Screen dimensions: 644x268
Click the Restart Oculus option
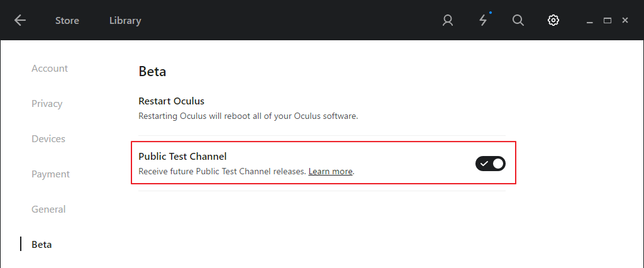click(171, 101)
